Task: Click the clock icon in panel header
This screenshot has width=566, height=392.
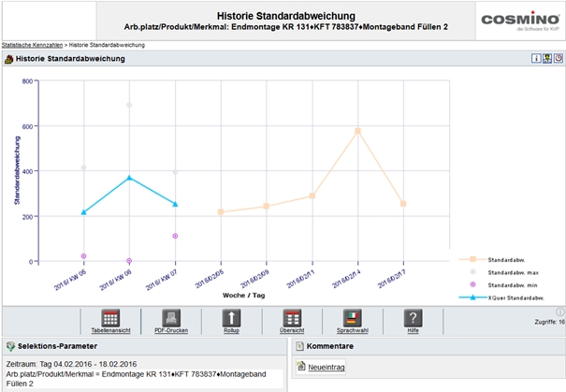Action: coord(558,58)
